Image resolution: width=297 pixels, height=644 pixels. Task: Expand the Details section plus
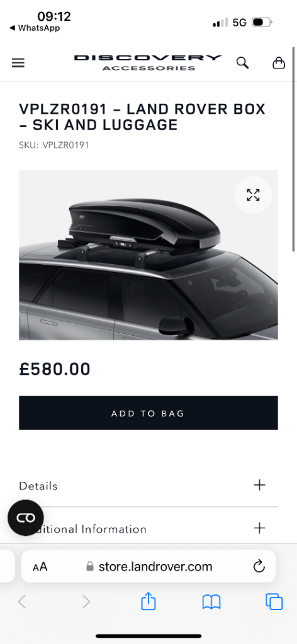[260, 485]
